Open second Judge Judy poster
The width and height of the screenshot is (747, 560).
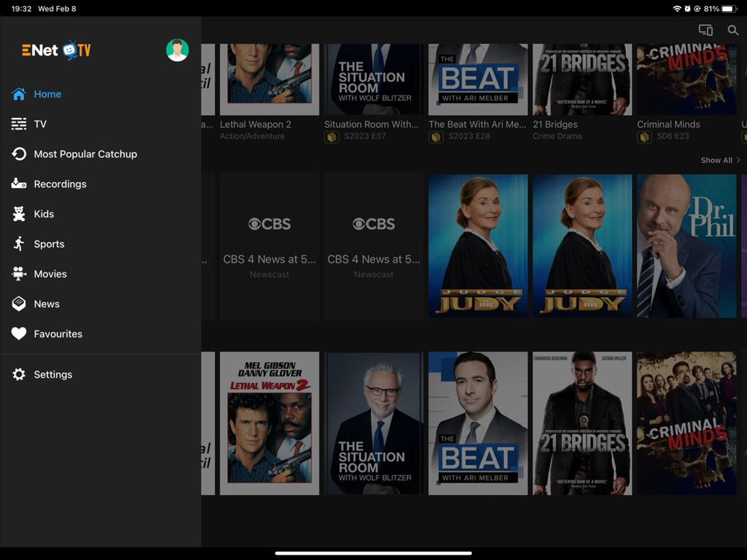tap(582, 246)
